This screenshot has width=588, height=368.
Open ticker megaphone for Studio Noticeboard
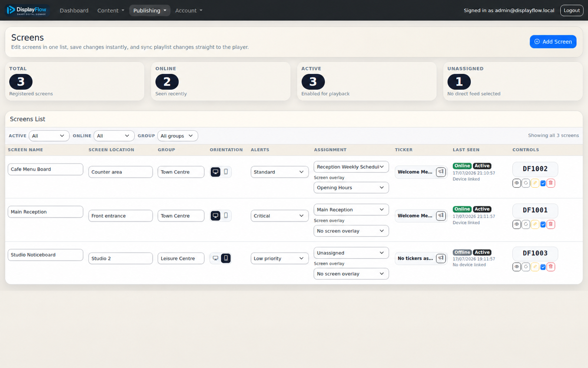coord(440,258)
